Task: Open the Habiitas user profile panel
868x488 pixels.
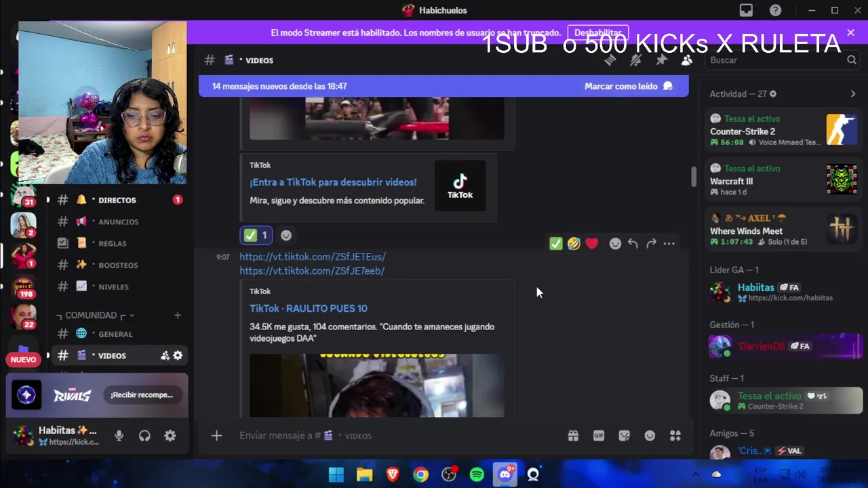Action: coord(57,436)
